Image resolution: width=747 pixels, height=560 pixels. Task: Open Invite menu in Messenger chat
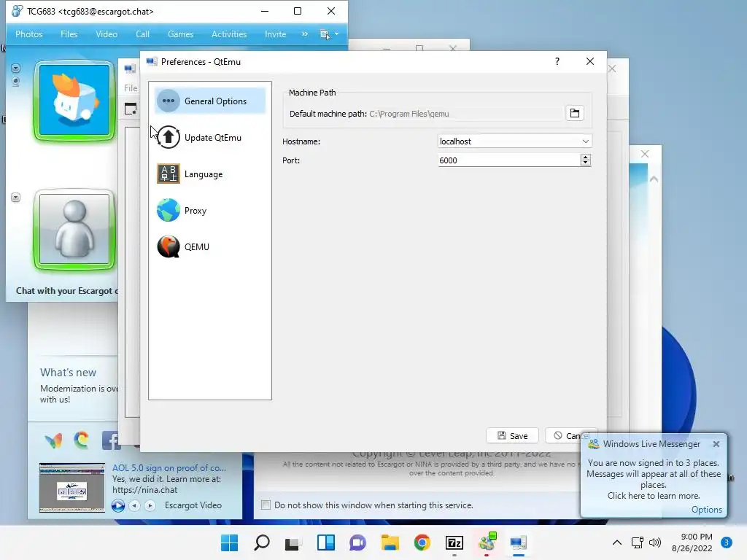[x=275, y=34]
